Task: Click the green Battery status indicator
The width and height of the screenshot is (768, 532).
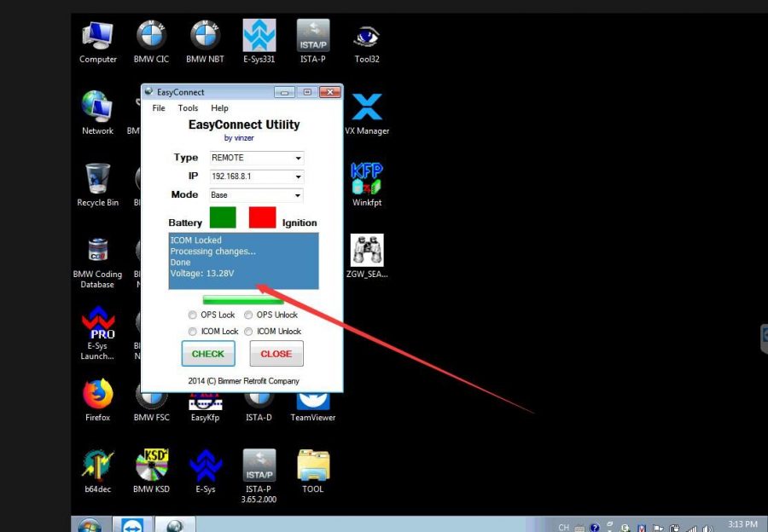Action: click(x=222, y=217)
